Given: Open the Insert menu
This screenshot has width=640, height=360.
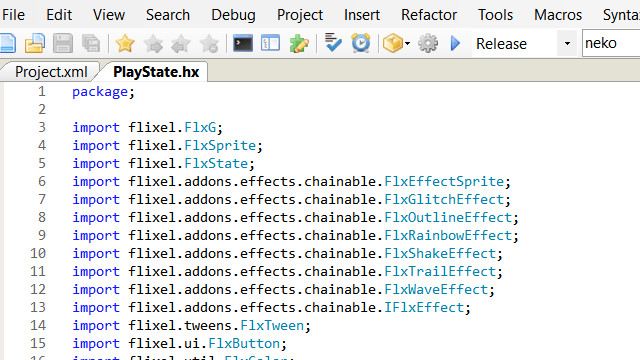Looking at the screenshot, I should (x=362, y=15).
